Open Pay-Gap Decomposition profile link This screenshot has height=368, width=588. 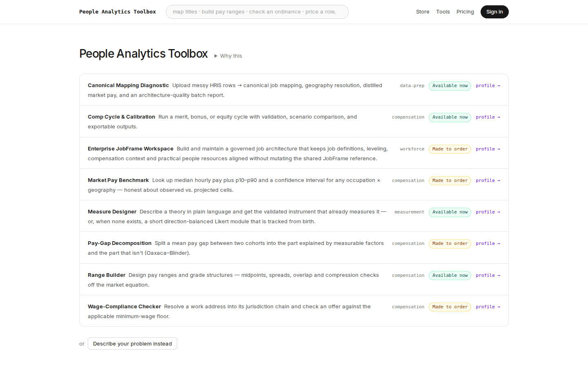pyautogui.click(x=488, y=244)
